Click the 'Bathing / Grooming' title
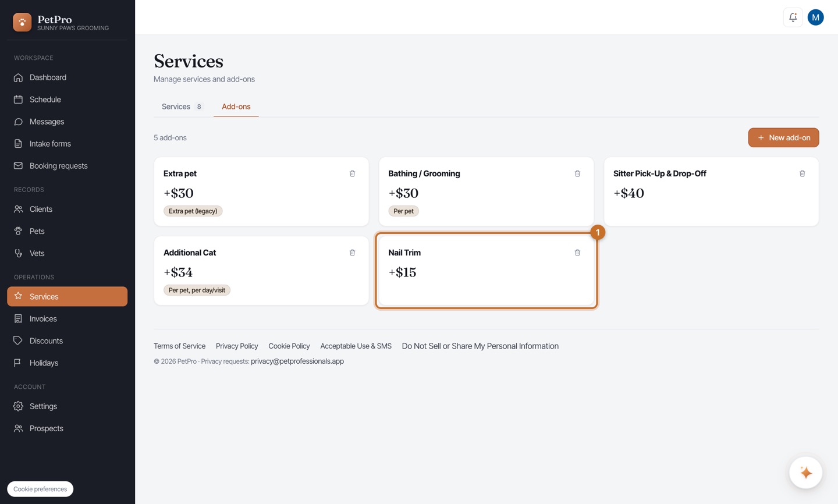The height and width of the screenshot is (504, 838). pos(424,173)
